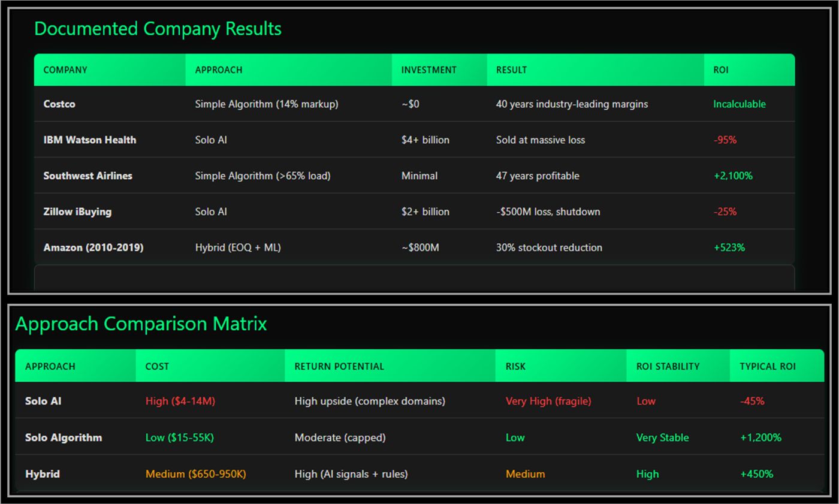The image size is (839, 504).
Task: Click the Very Stable ROI stability cell
Action: click(662, 437)
